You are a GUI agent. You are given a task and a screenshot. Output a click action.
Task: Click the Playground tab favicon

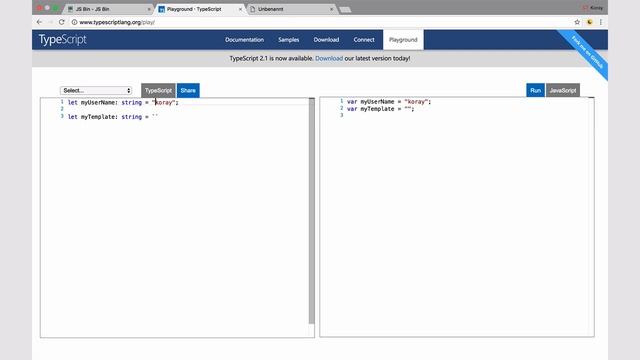click(162, 9)
